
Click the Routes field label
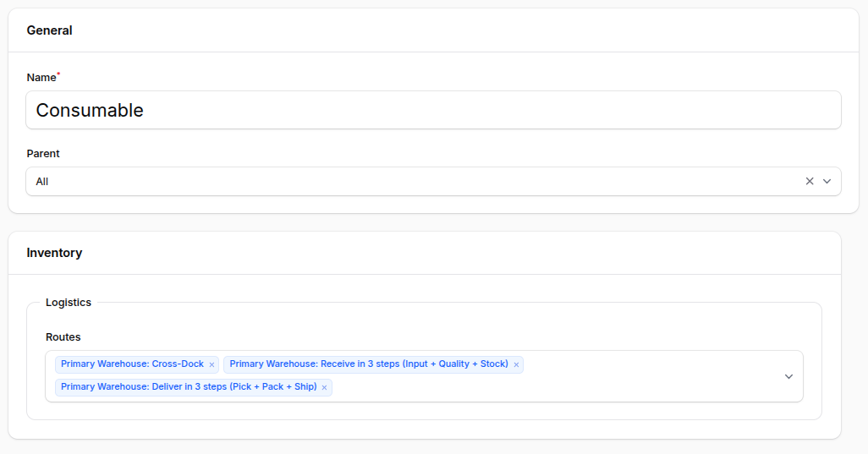(63, 336)
